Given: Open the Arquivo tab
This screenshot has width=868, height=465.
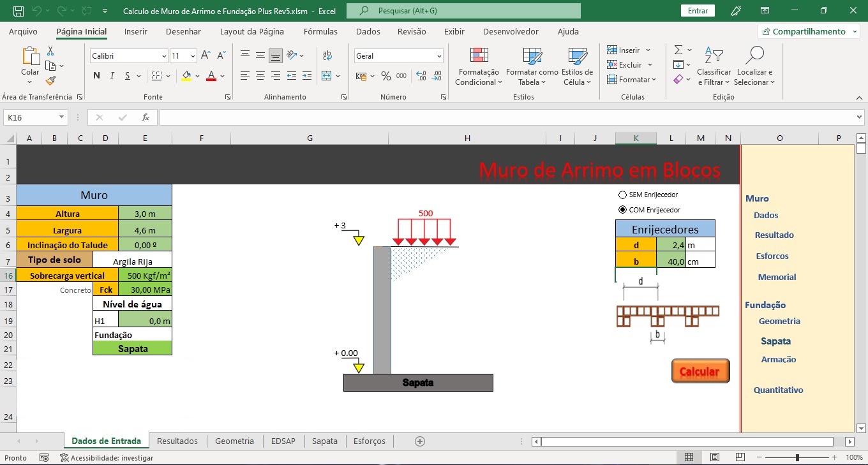Looking at the screenshot, I should pyautogui.click(x=23, y=31).
